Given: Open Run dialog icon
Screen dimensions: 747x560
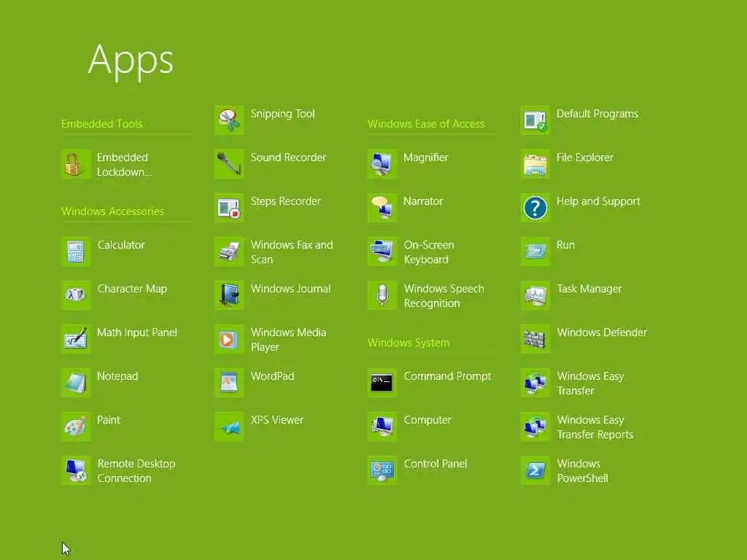Looking at the screenshot, I should pyautogui.click(x=535, y=252).
